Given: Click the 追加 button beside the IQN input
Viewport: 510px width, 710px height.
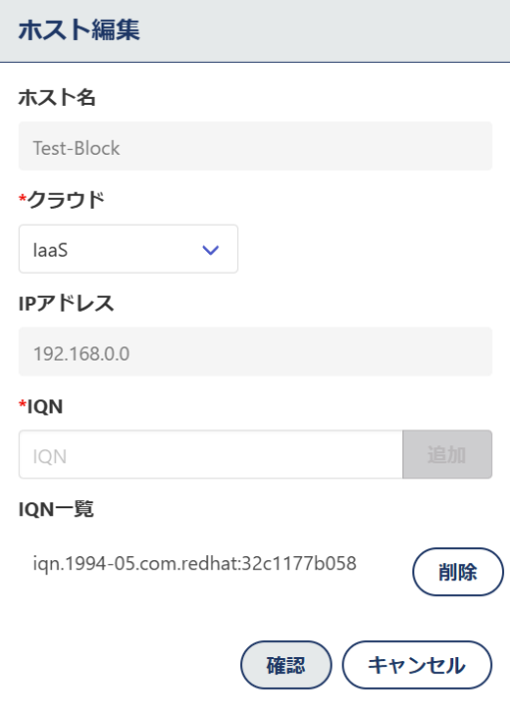Looking at the screenshot, I should [447, 455].
